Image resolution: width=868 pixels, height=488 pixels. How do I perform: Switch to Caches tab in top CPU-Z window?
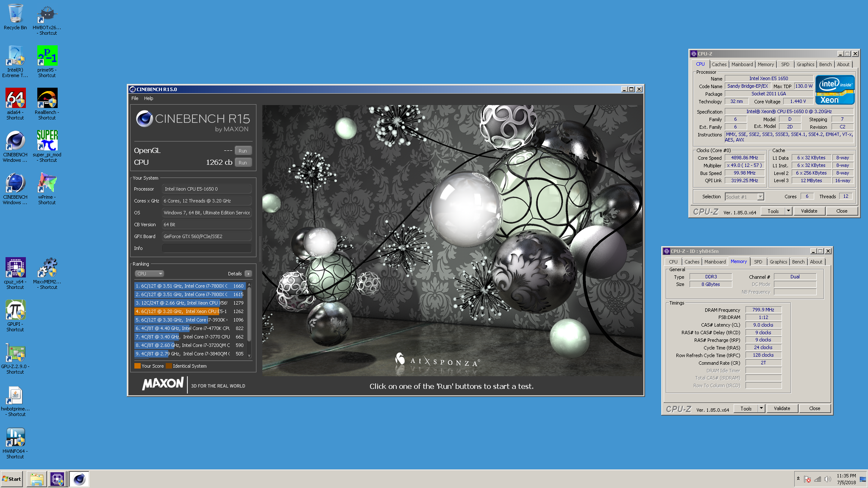[x=719, y=64]
